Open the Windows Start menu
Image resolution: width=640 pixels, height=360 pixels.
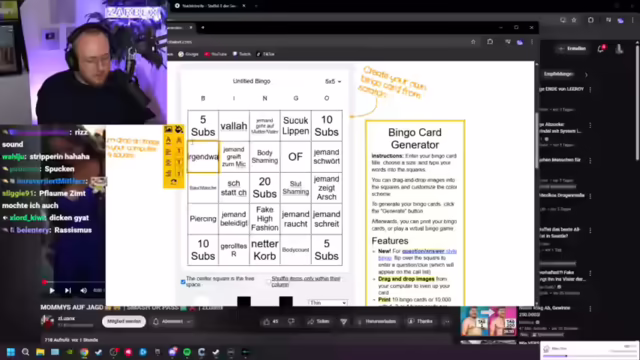tap(11, 352)
